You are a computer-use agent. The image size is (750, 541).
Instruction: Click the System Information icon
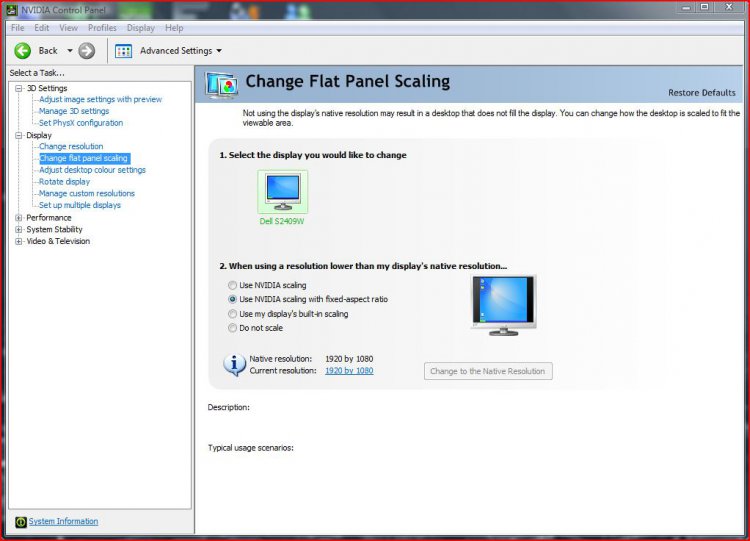[21, 522]
